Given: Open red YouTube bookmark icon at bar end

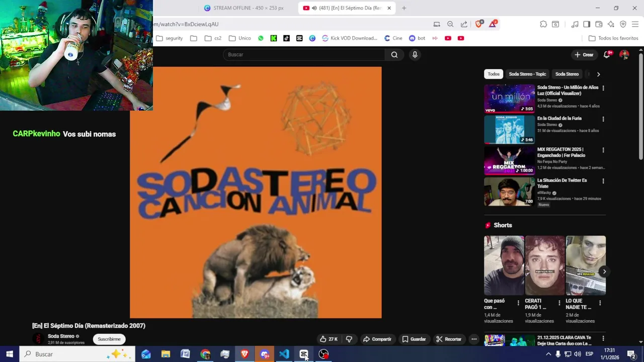Looking at the screenshot, I should 461,38.
